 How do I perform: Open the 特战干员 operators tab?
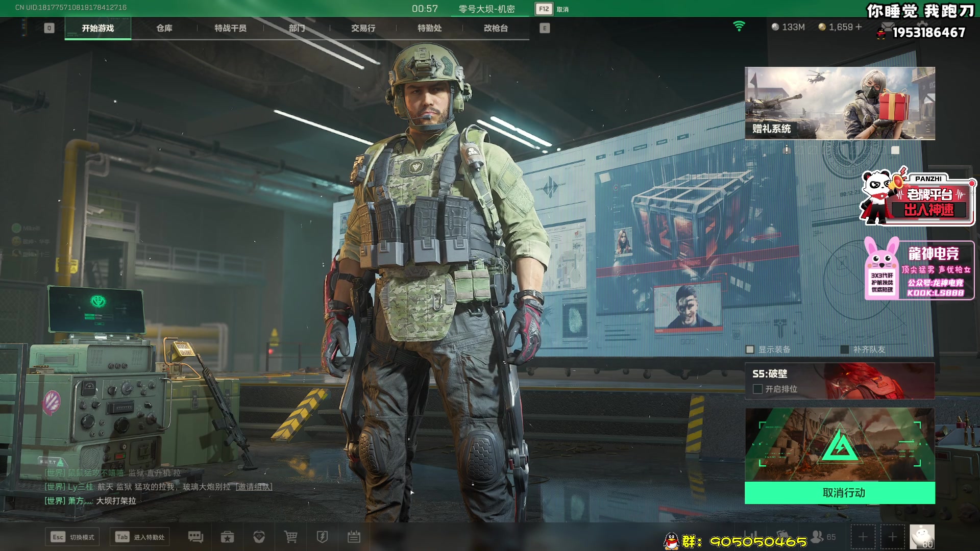(231, 28)
